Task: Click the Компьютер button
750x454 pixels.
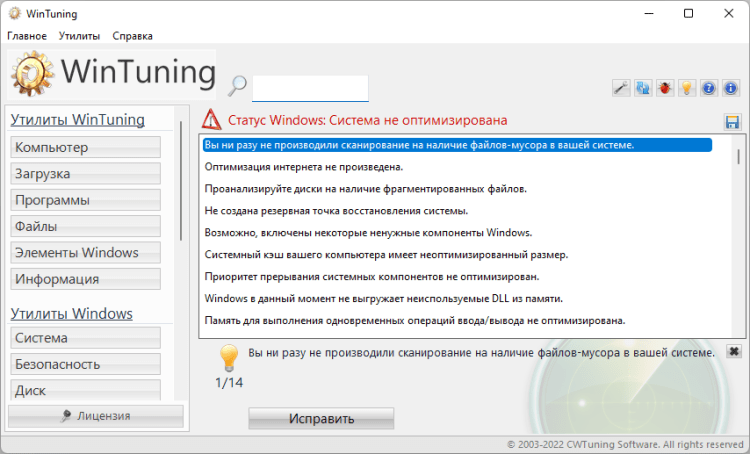Action: 86,147
